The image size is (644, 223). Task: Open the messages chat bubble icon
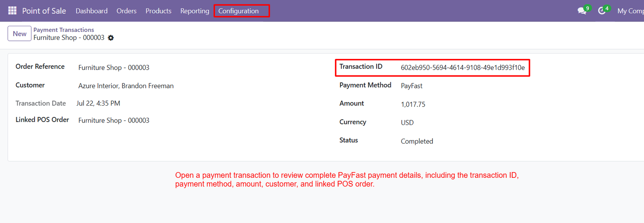(582, 11)
